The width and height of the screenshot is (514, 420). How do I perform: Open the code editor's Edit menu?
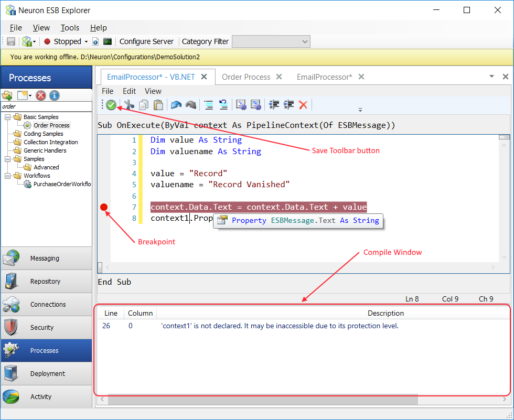[129, 91]
